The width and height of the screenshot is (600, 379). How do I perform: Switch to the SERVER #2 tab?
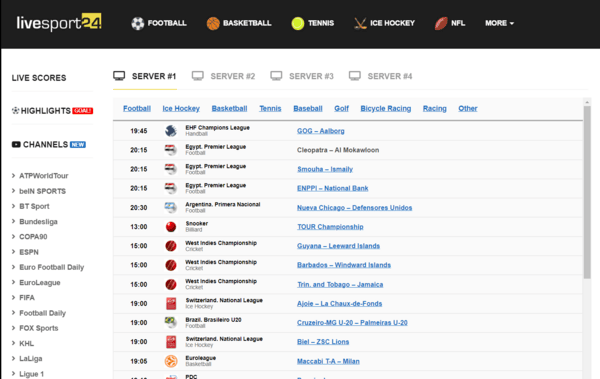pos(223,76)
